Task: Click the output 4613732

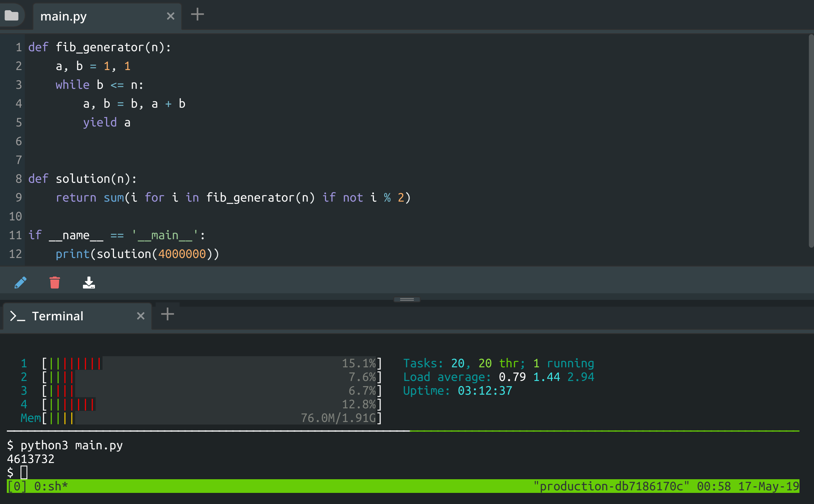Action: pyautogui.click(x=31, y=459)
